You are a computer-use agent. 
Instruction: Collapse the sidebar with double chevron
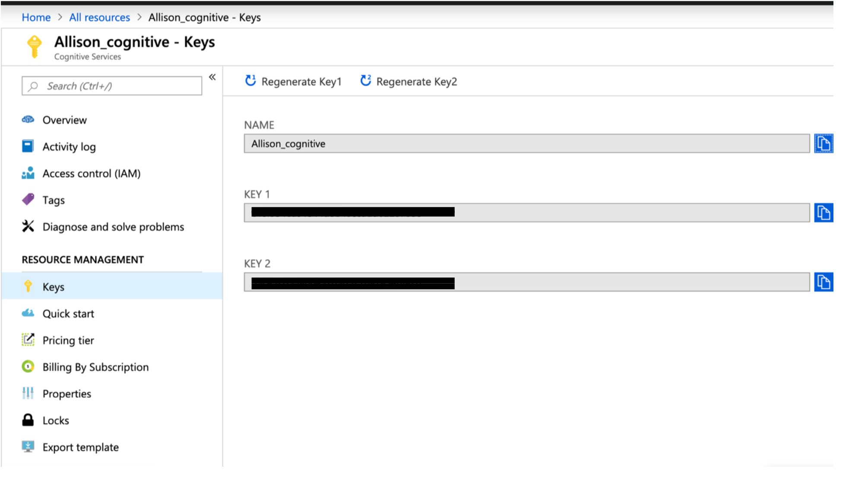click(212, 77)
